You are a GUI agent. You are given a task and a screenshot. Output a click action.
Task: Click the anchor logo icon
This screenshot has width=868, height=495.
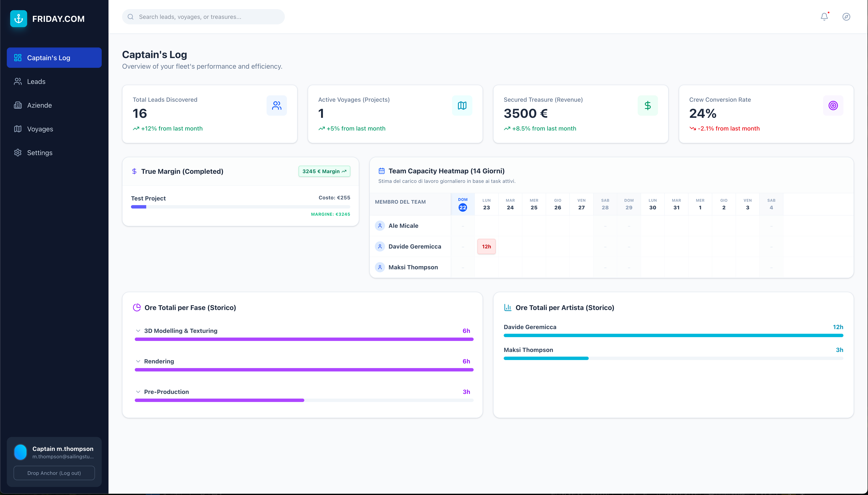19,19
